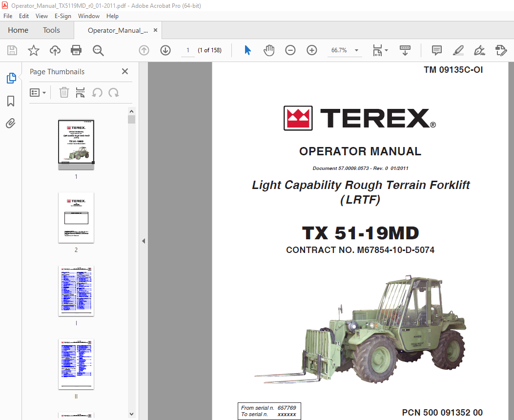
Task: Activate the Selection arrow tool
Action: tap(247, 50)
